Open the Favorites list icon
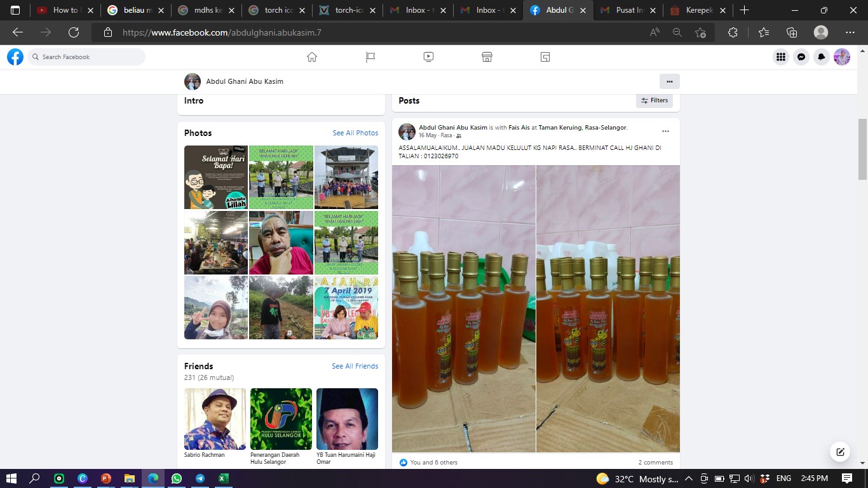Screen dimensions: 868x488 (764, 32)
